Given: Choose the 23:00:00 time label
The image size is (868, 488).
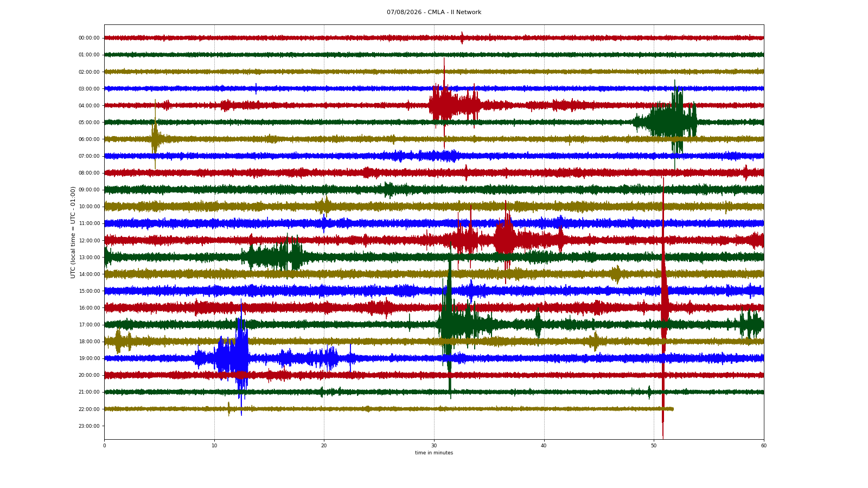Looking at the screenshot, I should click(x=89, y=426).
